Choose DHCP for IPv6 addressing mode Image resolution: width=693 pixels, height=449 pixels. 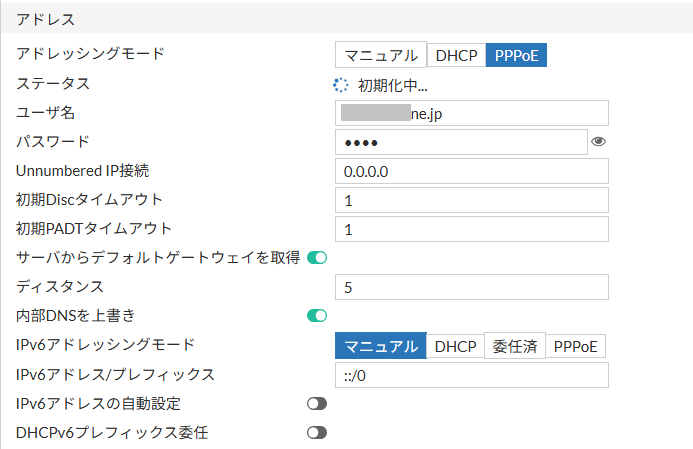point(456,346)
